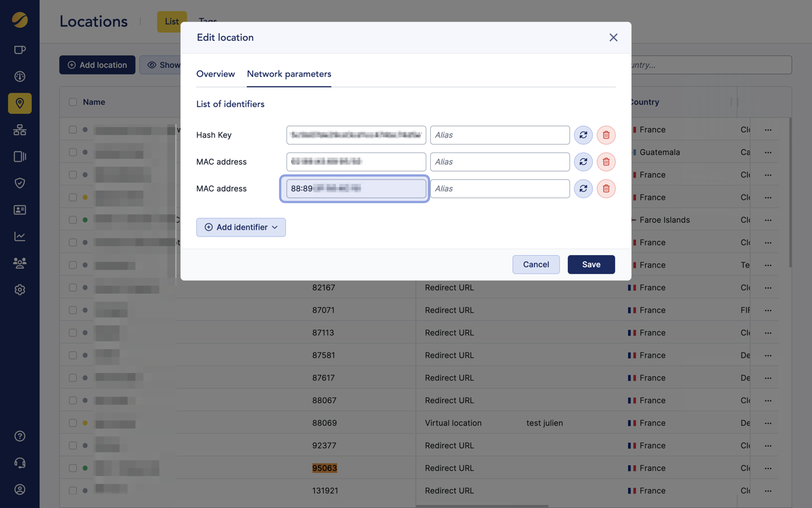The height and width of the screenshot is (508, 812).
Task: Open the settings gear in sidebar
Action: click(20, 290)
